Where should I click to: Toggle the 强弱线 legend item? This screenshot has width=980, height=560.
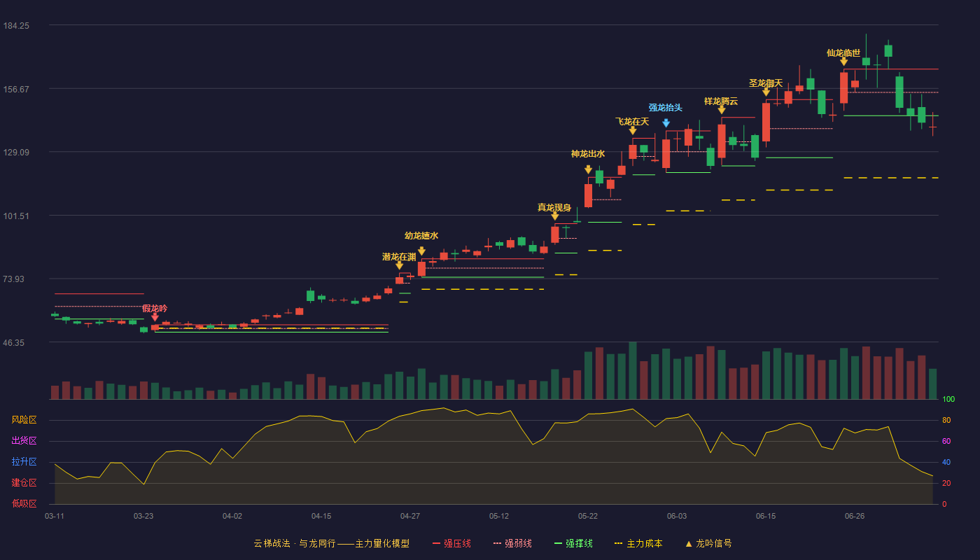tap(512, 543)
